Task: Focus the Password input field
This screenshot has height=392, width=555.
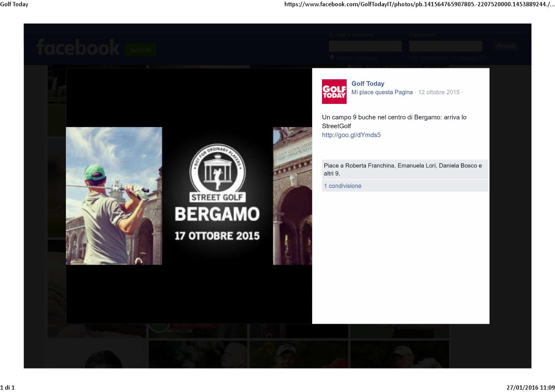Action: click(446, 46)
